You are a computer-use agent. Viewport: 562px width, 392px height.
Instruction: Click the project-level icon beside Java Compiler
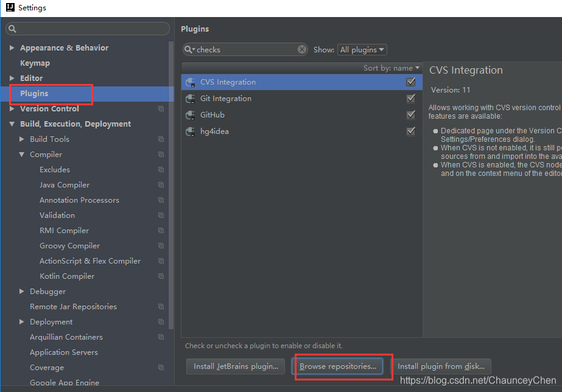coord(161,185)
